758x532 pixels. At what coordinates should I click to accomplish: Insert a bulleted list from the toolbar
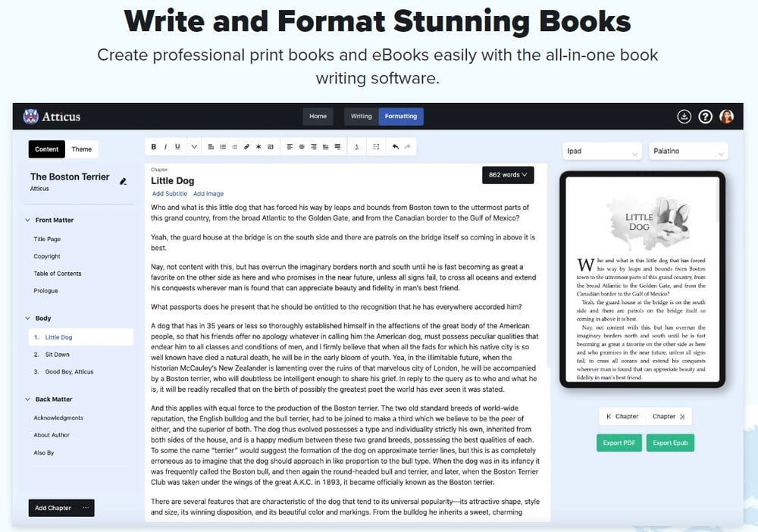coord(223,147)
